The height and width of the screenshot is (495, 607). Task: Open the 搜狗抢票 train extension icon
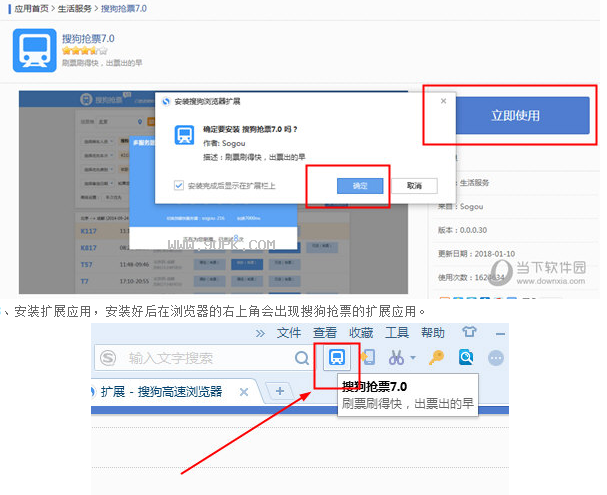[337, 357]
